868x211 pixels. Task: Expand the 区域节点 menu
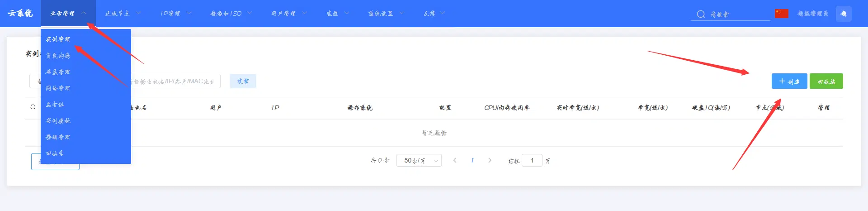coord(123,14)
